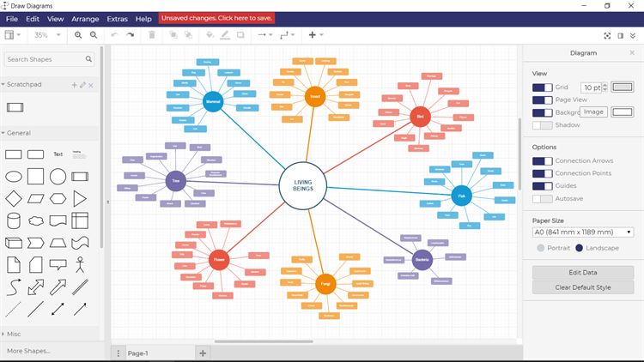Toggle the format panel icon
Screen dimensions: 644x362
click(621, 36)
